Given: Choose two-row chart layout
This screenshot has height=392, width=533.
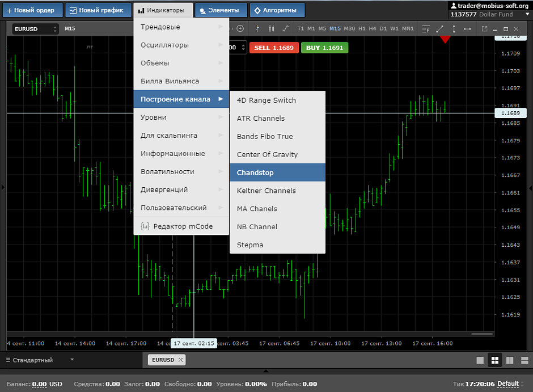Looking at the screenshot, I should coord(524,360).
